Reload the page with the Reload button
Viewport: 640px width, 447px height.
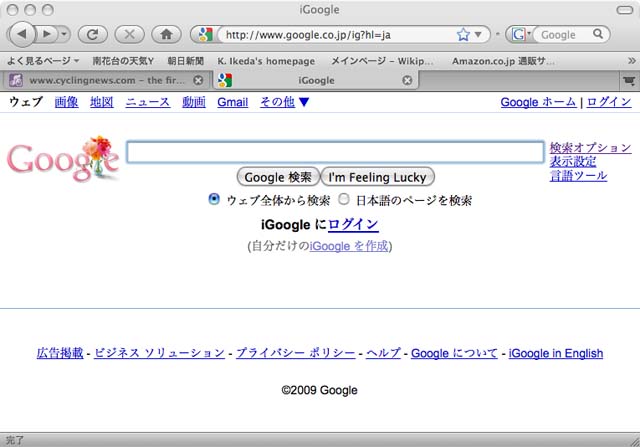93,34
